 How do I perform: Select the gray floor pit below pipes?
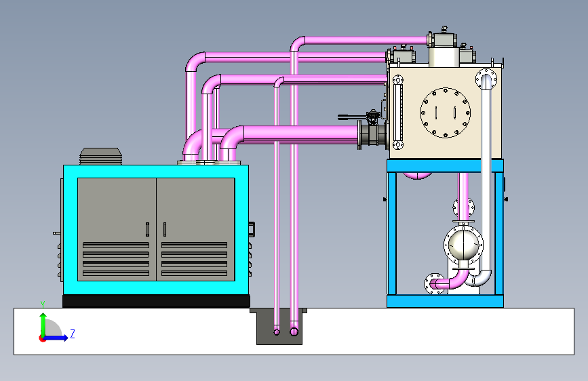(x=279, y=327)
